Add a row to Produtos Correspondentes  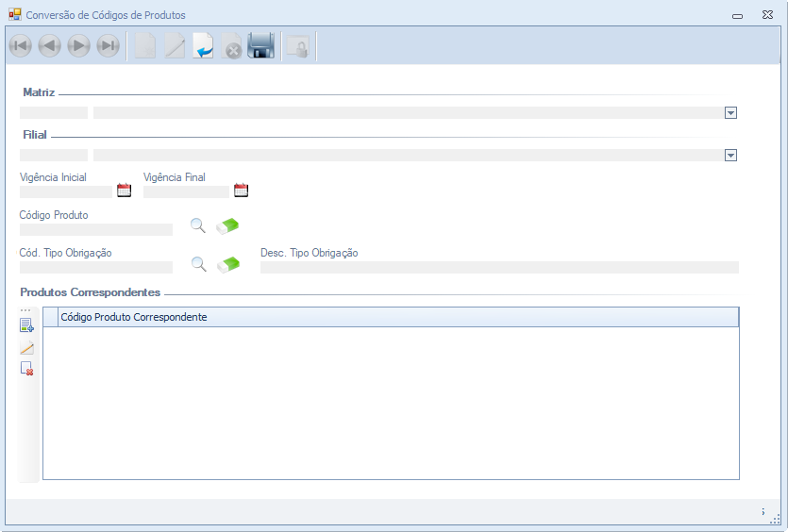[x=26, y=325]
